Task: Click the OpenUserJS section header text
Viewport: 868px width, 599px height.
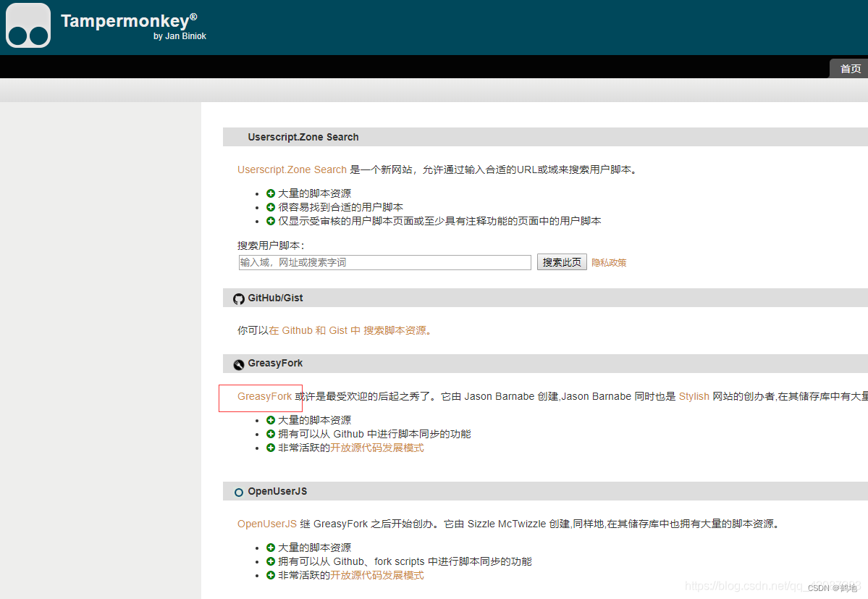Action: (277, 491)
